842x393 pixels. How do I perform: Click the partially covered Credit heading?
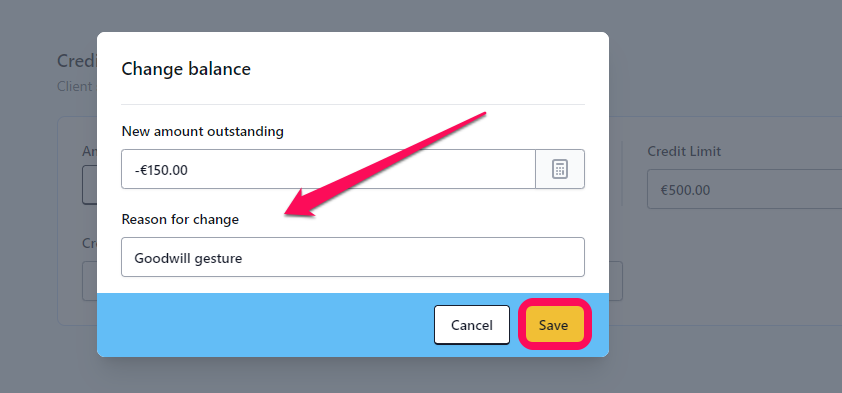pos(77,61)
